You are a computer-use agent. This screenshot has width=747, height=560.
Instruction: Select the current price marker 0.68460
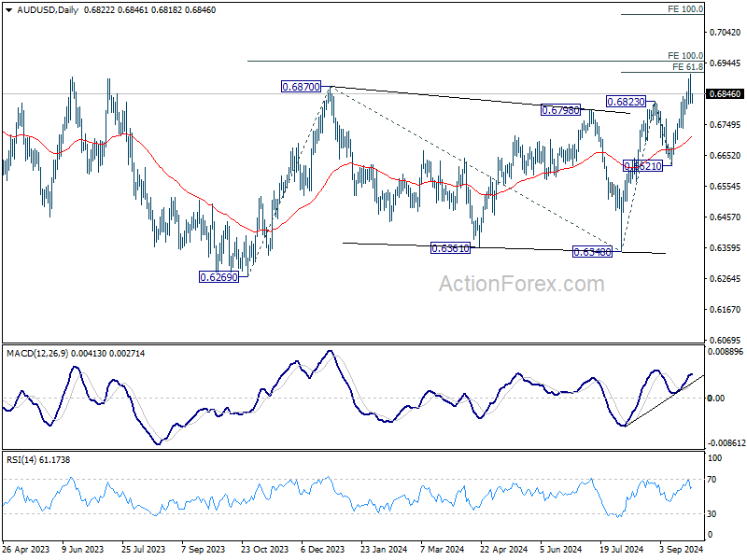pos(726,94)
